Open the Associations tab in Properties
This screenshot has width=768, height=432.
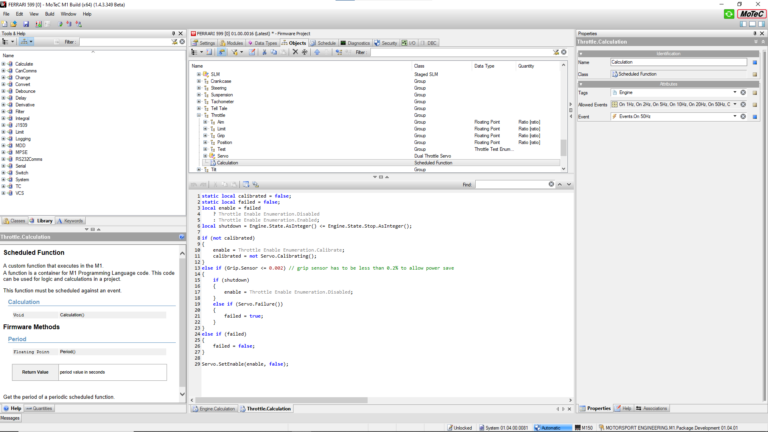pos(651,408)
